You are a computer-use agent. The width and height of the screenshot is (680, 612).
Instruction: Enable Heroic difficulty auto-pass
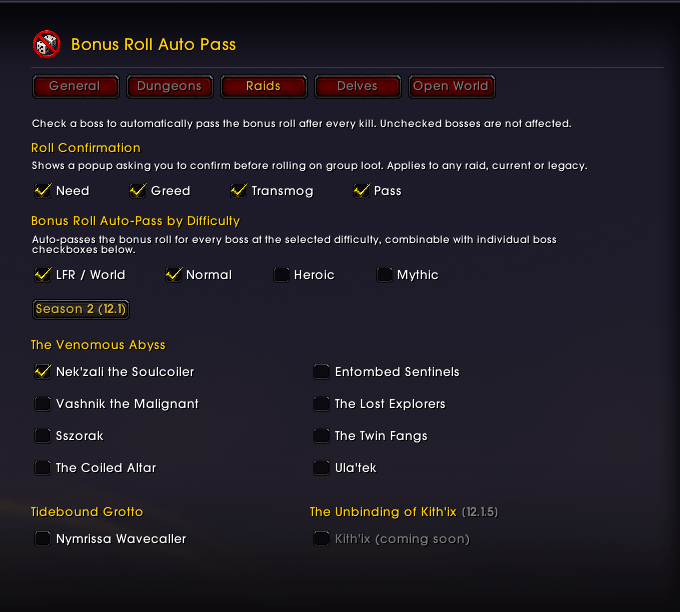281,275
